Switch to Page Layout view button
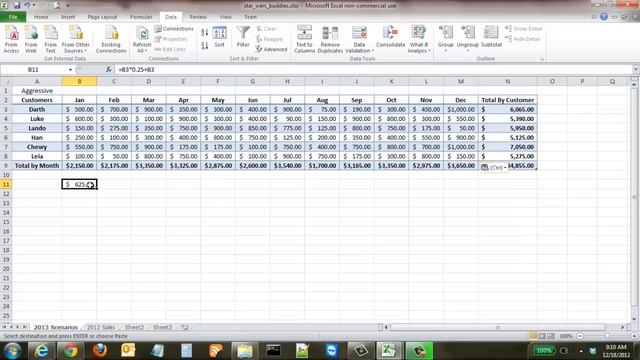Screen dimensions: 640x360 (542, 336)
